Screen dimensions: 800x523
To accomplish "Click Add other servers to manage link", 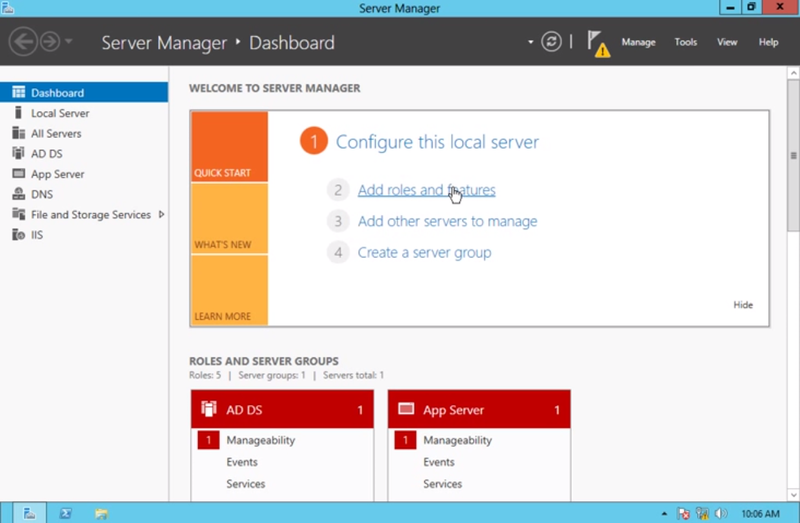I will tap(447, 221).
